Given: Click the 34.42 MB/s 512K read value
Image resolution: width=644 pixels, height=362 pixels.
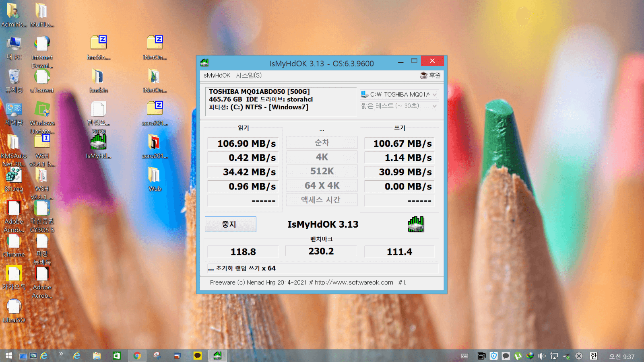Looking at the screenshot, I should (x=243, y=172).
